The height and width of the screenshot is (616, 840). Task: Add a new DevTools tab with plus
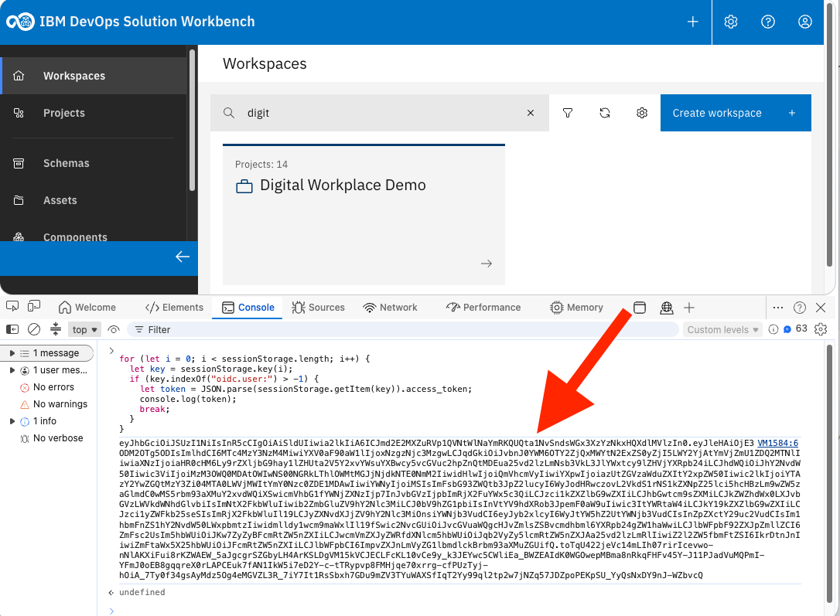tap(689, 307)
